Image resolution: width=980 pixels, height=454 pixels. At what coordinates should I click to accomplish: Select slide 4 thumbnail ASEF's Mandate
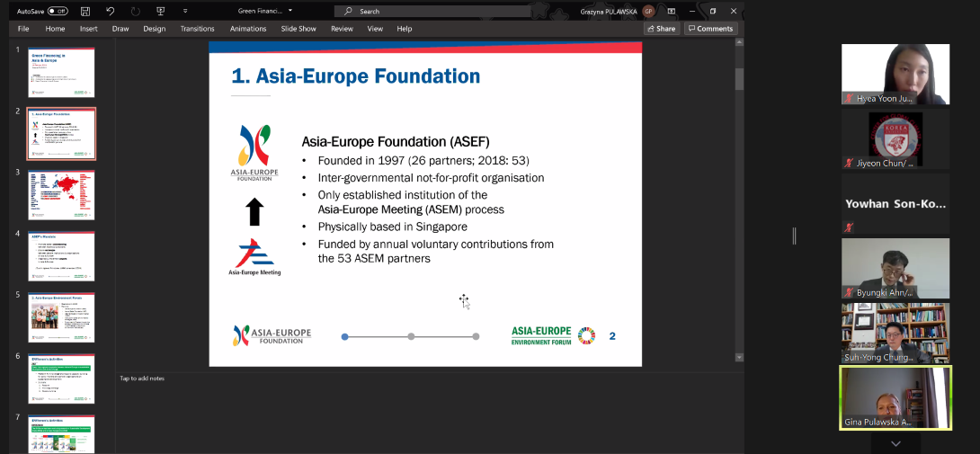pyautogui.click(x=61, y=256)
